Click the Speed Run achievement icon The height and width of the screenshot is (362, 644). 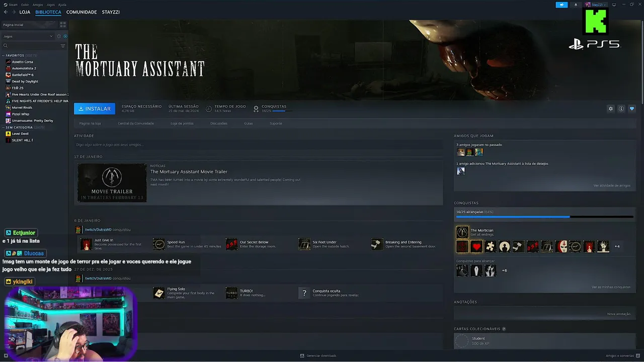(x=159, y=244)
